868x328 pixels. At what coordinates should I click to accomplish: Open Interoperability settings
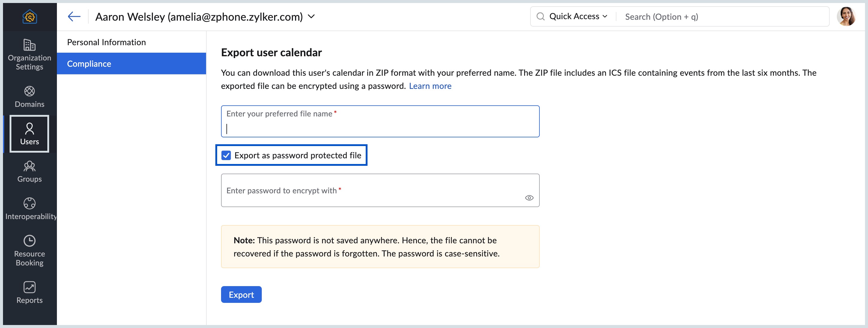tap(29, 209)
